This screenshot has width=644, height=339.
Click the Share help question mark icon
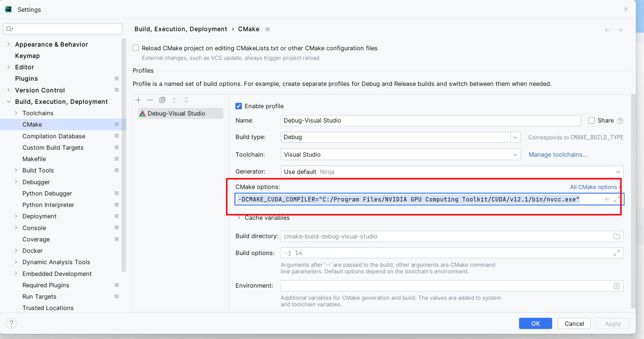coord(620,121)
